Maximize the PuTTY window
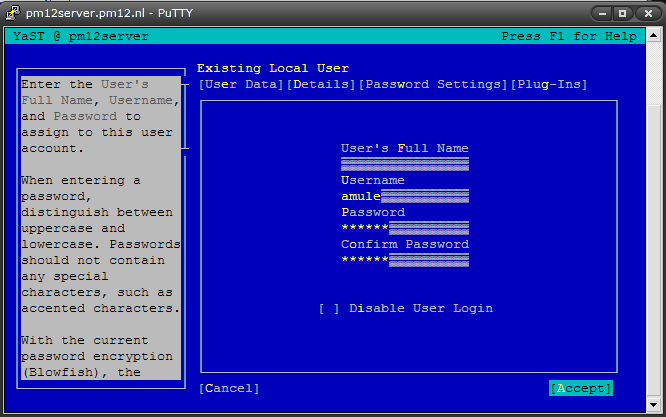This screenshot has height=417, width=666. [622, 13]
